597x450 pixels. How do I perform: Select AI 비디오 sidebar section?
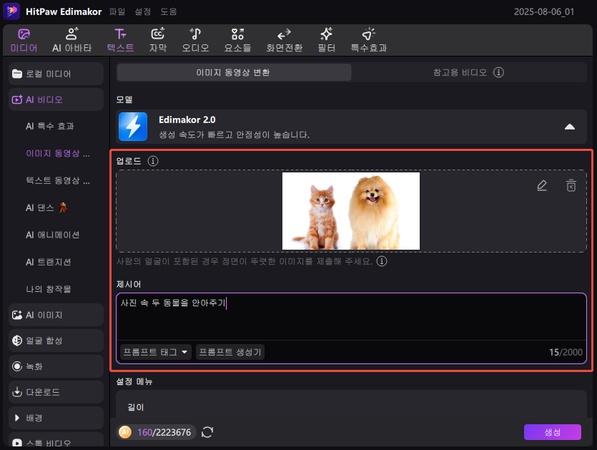56,100
